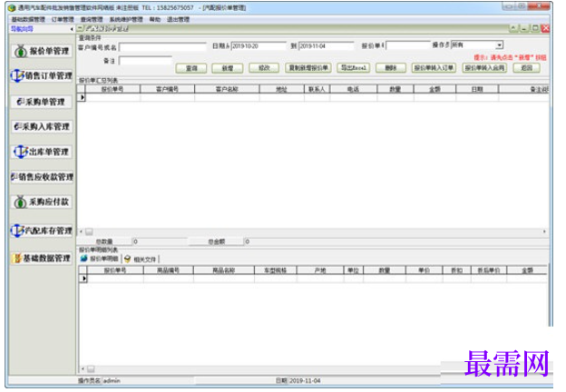Click the 车型规格 column header
This screenshot has width=566, height=392.
tap(276, 270)
